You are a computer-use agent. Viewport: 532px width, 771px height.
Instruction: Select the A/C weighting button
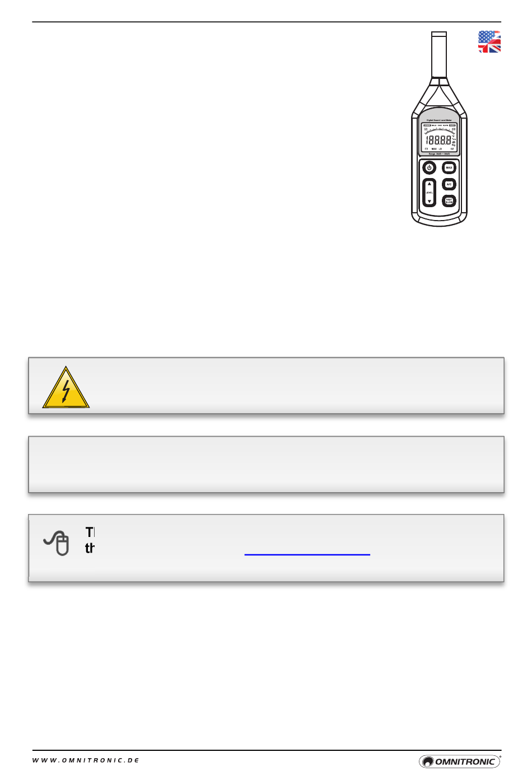coord(449,184)
